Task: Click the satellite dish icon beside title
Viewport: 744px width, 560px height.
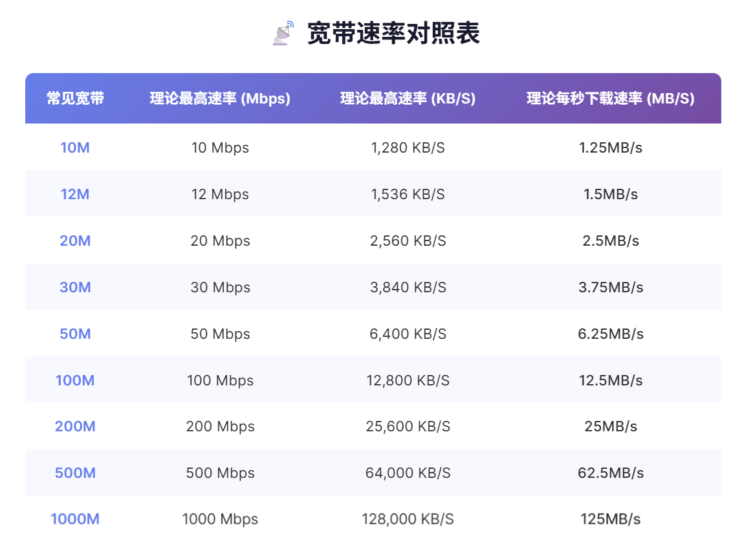Action: click(284, 33)
